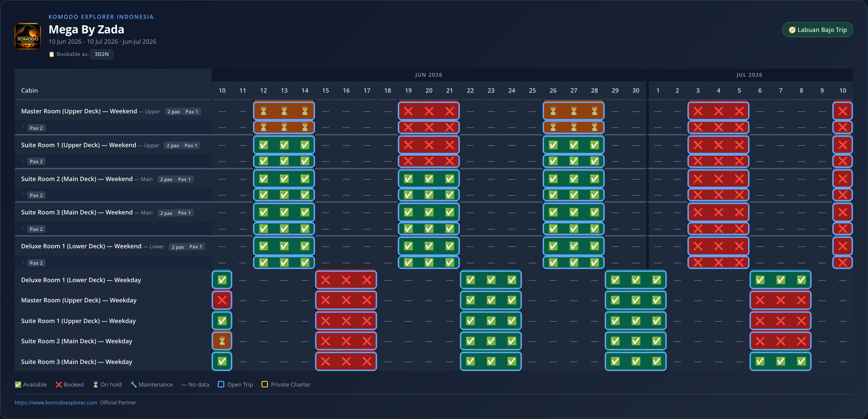The image size is (868, 419).
Task: Click the booked X for Master Room Weekend Pax 1 on Jun 20
Action: coord(429,111)
